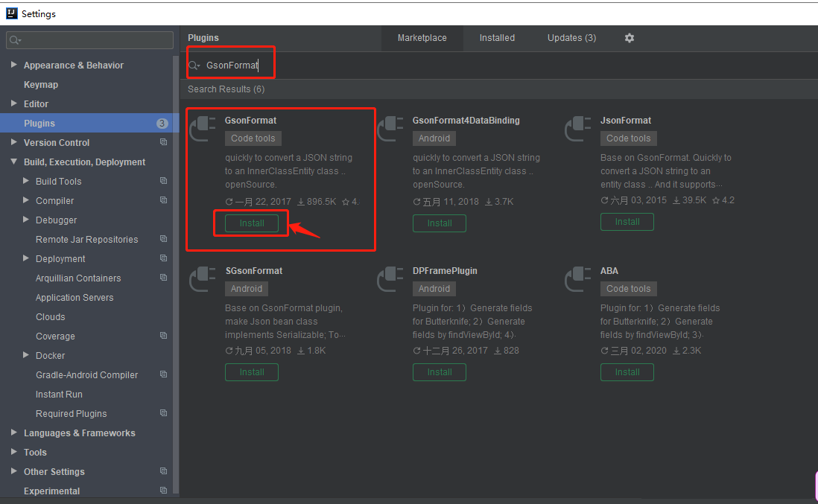Click JsonFormat plugin title
The image size is (818, 504).
tap(626, 121)
